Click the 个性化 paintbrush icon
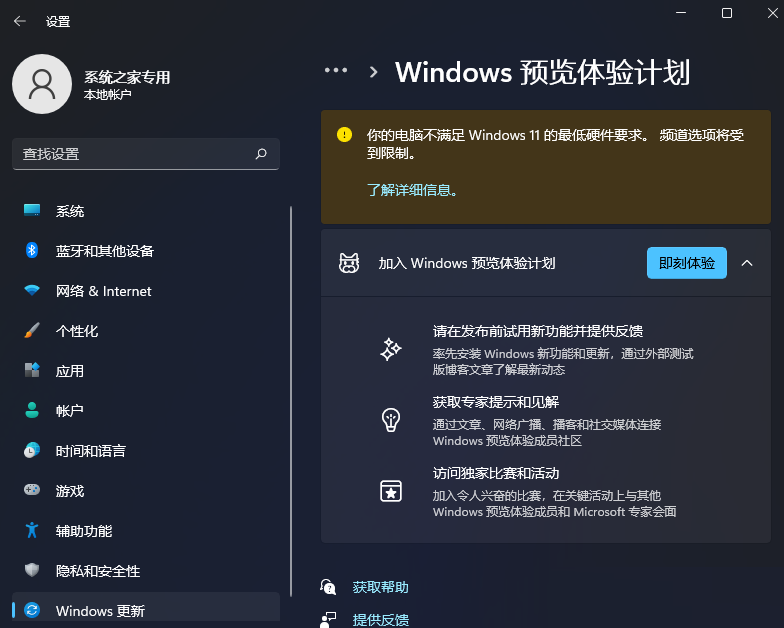The height and width of the screenshot is (628, 784). click(x=32, y=330)
